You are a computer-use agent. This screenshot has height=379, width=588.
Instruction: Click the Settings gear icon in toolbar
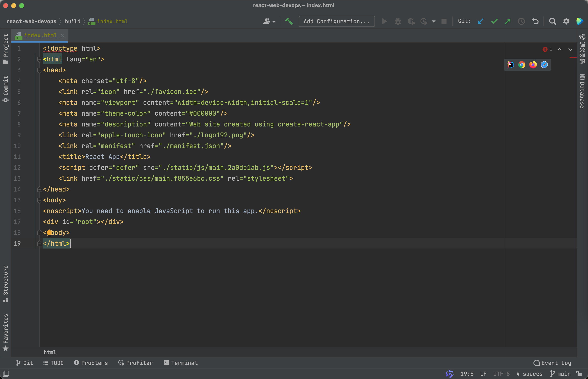click(566, 21)
